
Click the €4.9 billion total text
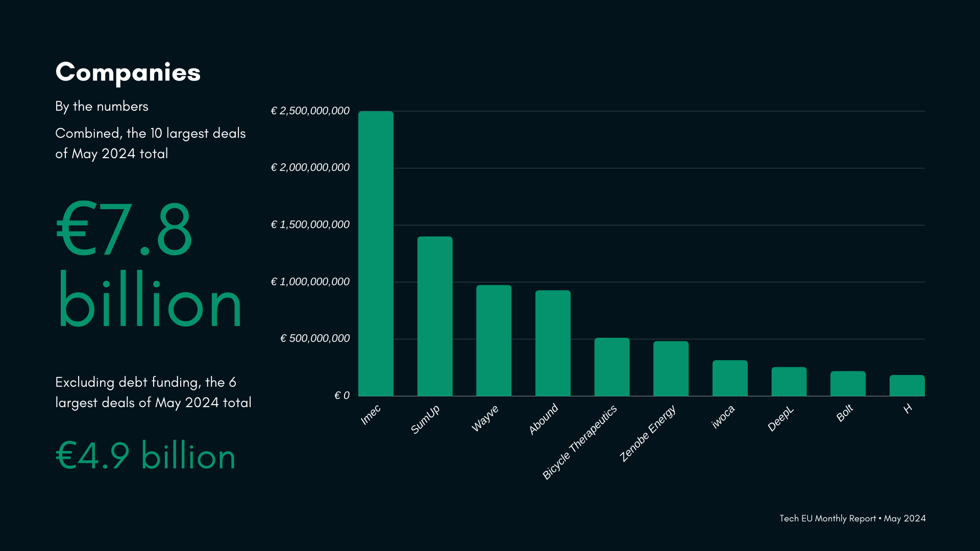145,456
